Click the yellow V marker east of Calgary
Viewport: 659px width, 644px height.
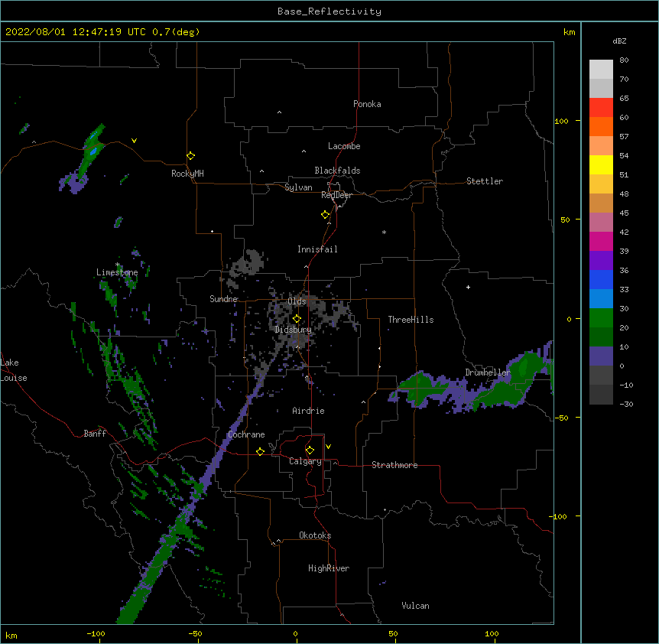[328, 447]
